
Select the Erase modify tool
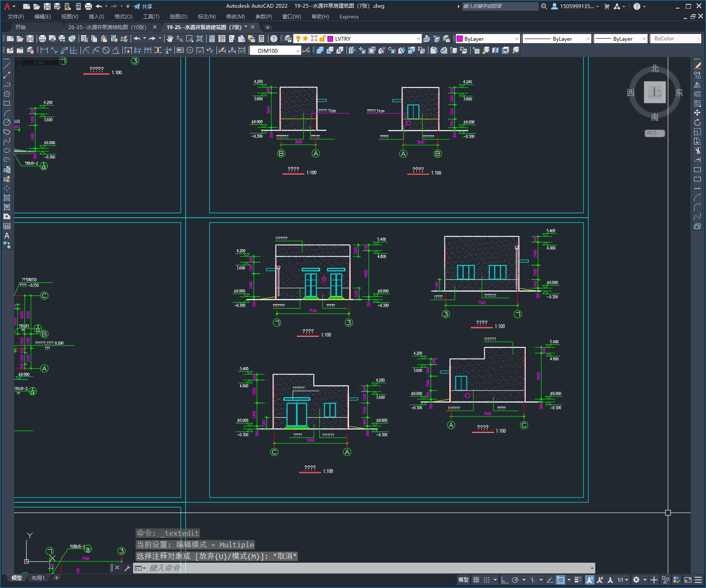click(697, 66)
